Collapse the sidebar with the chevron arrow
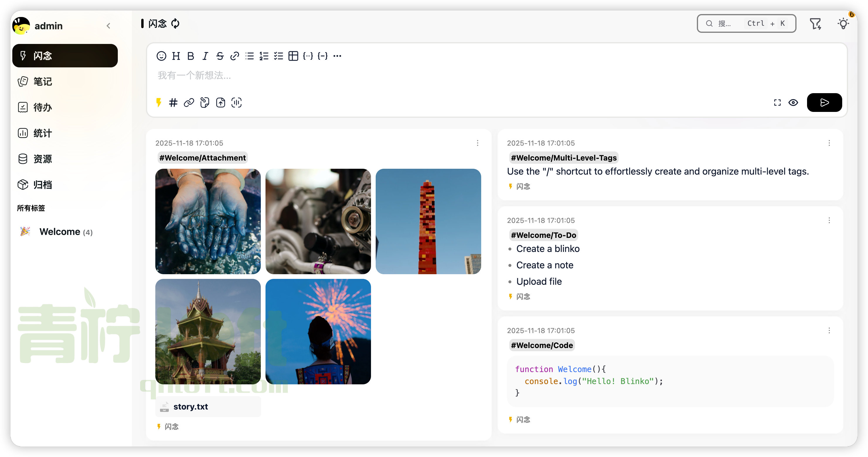Screen dimensions: 868x457 (108, 26)
